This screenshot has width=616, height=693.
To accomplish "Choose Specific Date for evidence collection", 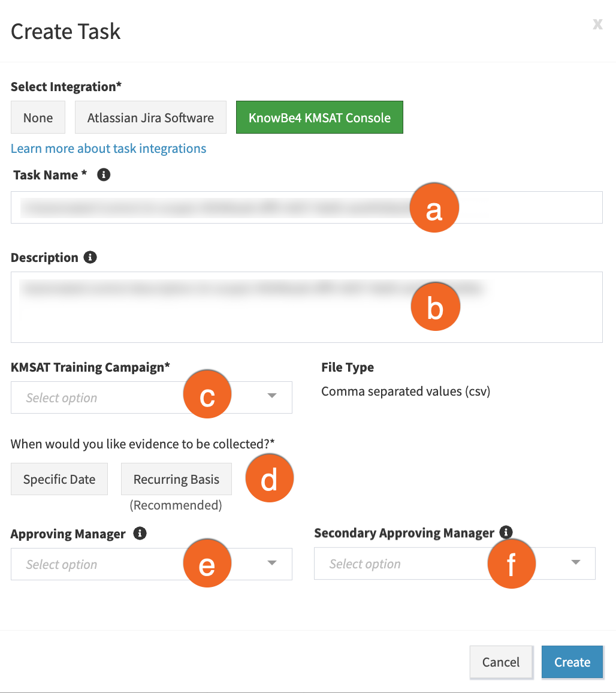I will coord(59,479).
